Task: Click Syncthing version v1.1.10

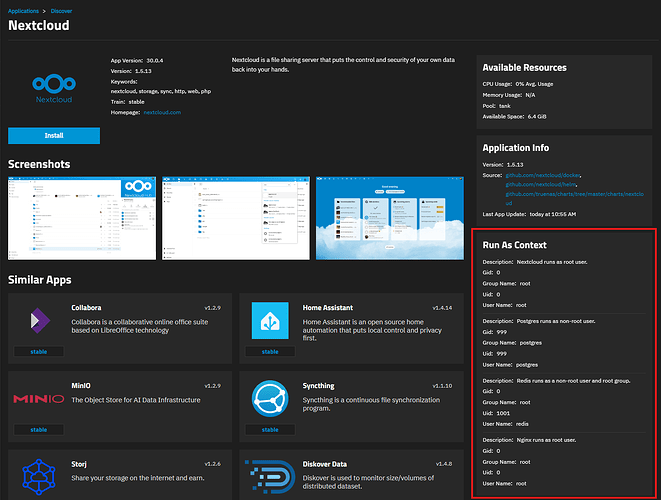Action: pos(442,386)
